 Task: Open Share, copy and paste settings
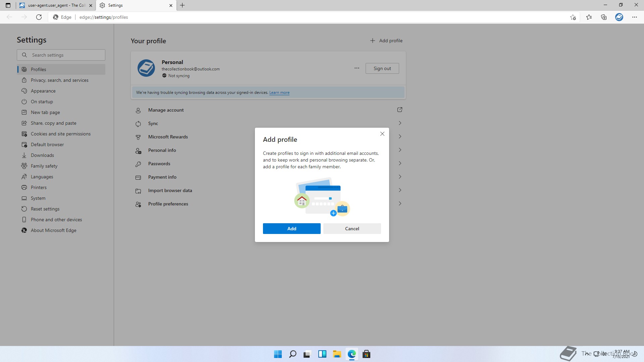(61, 123)
